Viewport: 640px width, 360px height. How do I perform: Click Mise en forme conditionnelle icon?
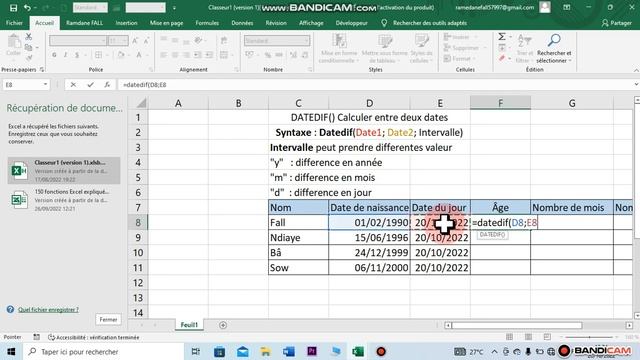point(339,41)
